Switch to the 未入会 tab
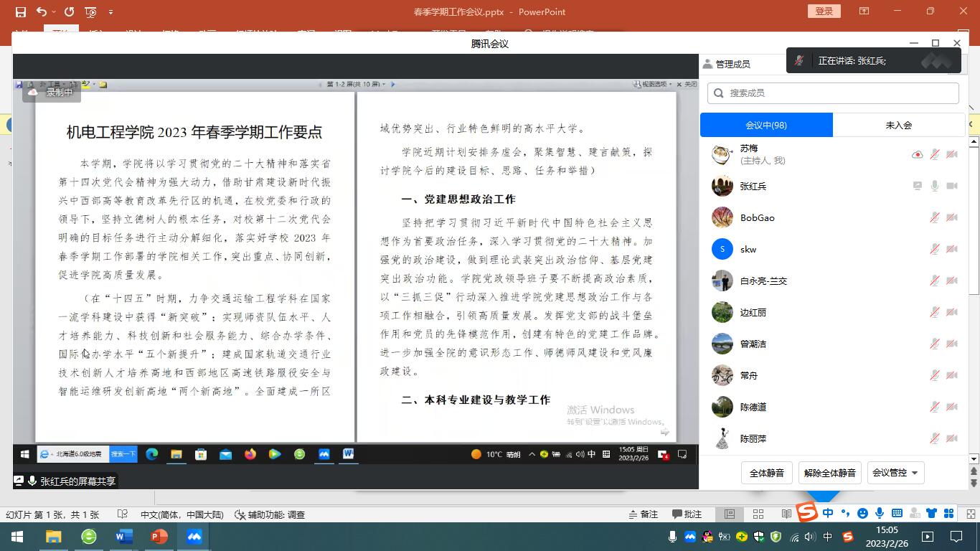 click(x=898, y=125)
